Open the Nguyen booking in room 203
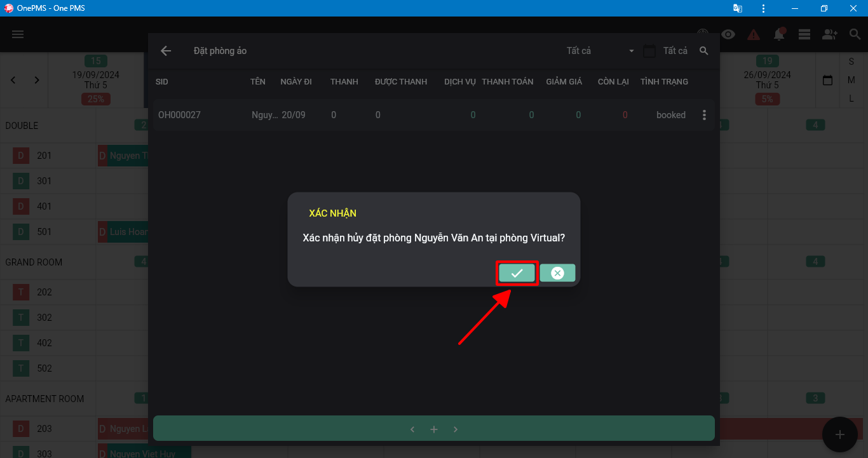Image resolution: width=868 pixels, height=458 pixels. point(123,429)
